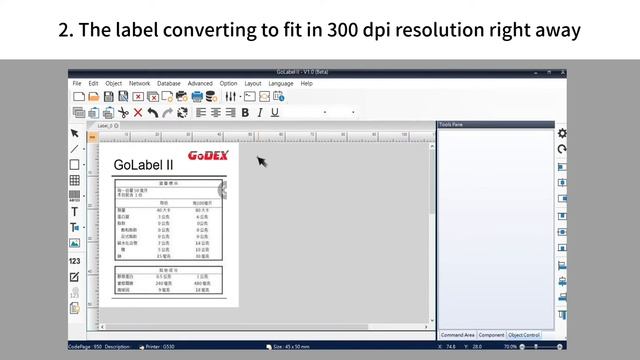640x360 pixels.
Task: Open the Object menu
Action: 113,83
